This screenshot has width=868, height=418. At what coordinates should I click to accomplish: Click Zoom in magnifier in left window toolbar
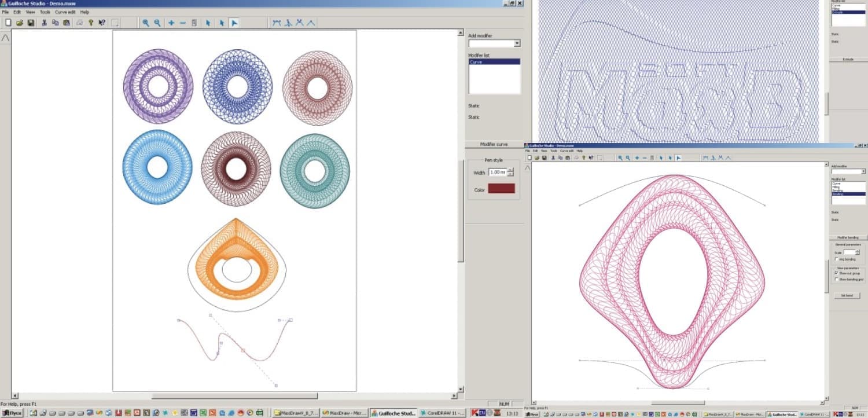146,23
